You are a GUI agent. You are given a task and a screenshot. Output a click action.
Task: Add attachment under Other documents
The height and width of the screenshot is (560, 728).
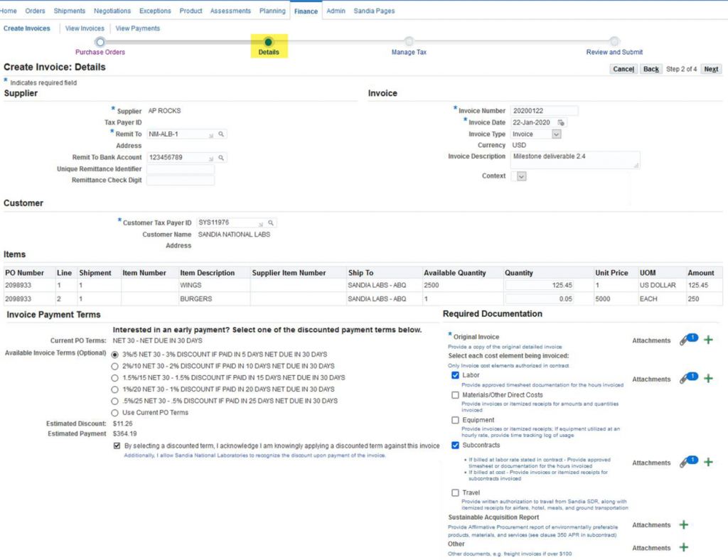(684, 548)
